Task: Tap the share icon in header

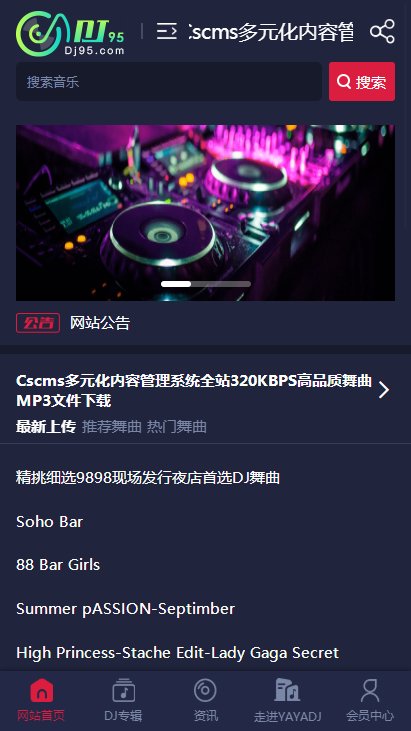Action: coord(382,31)
